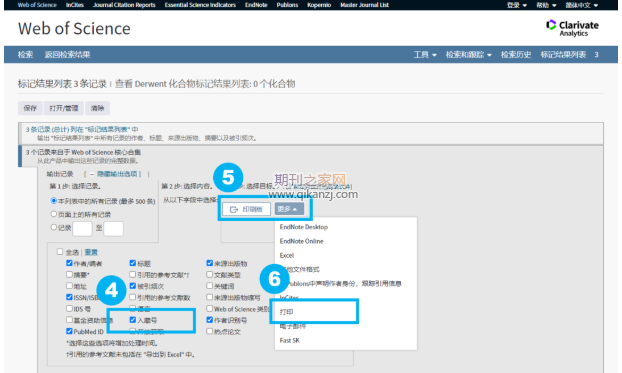Click the 打开/管理 button
Viewport: 622px width, 373px height.
(63, 108)
